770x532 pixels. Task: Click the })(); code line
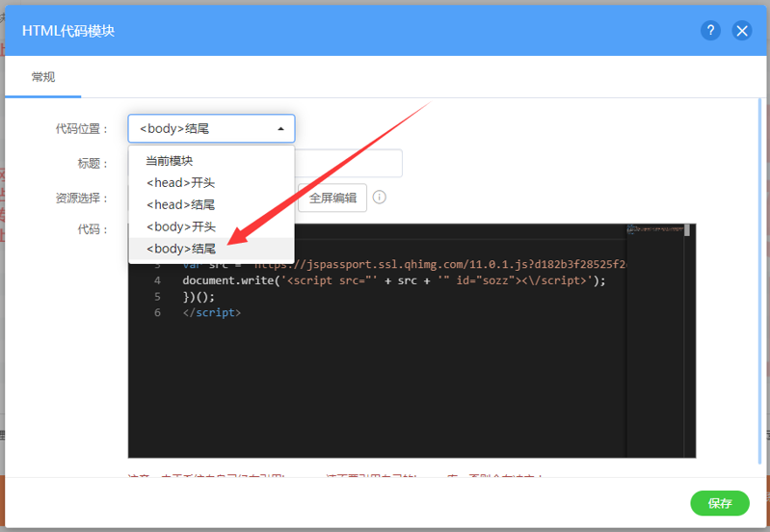[199, 297]
